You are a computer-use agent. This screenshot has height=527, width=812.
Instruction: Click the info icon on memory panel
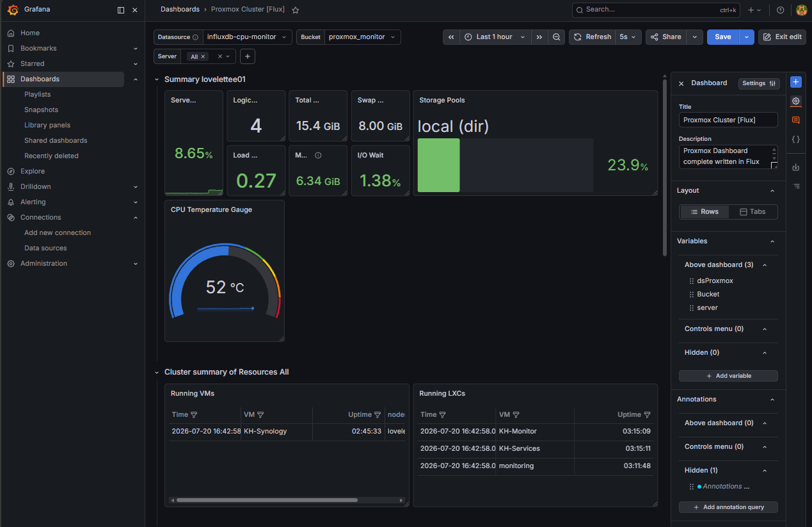[318, 155]
